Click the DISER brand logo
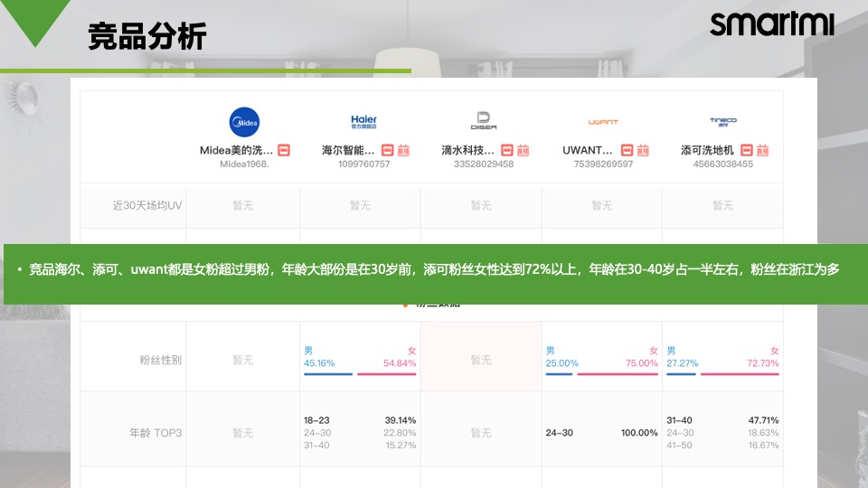The image size is (868, 488). coord(483,120)
